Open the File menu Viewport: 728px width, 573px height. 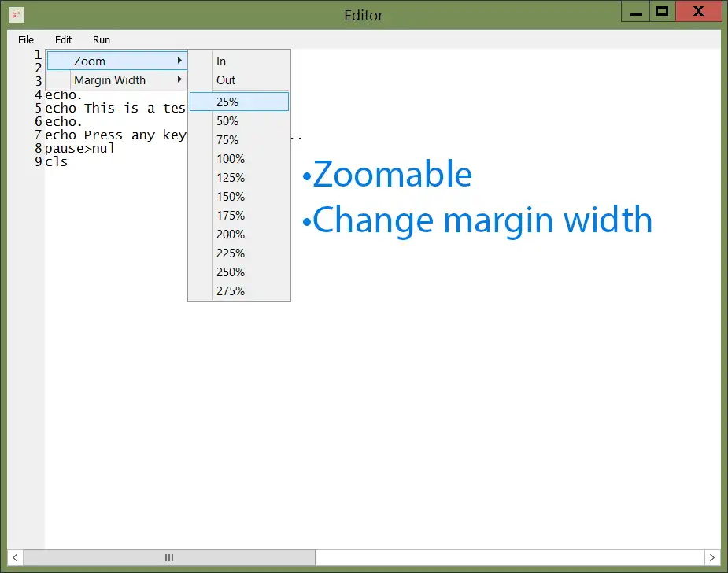(x=26, y=40)
